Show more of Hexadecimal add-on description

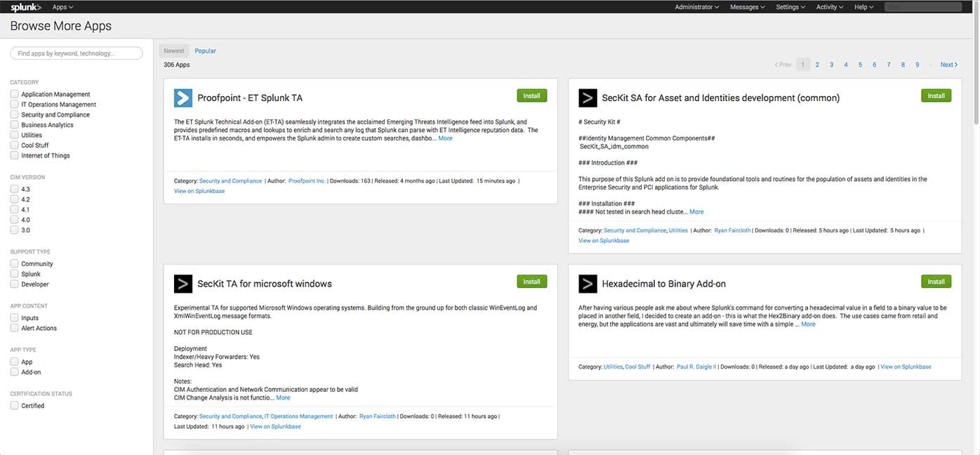click(808, 324)
